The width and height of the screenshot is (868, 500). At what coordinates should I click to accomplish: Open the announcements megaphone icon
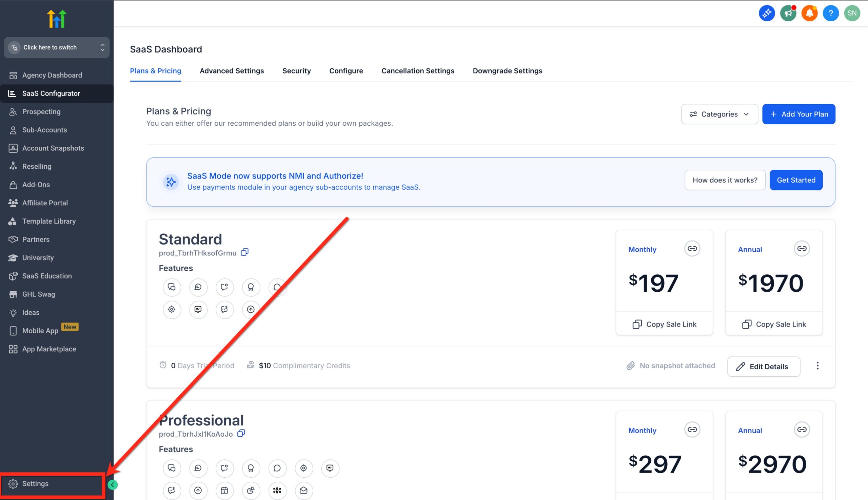788,13
